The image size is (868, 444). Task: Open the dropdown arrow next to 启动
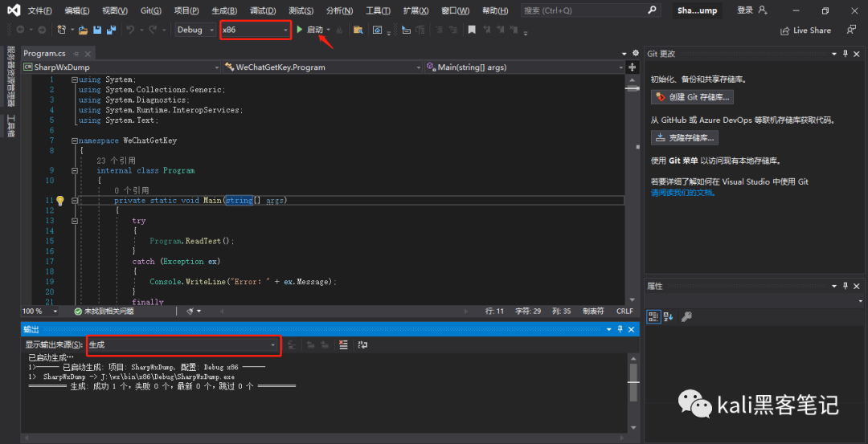click(328, 30)
